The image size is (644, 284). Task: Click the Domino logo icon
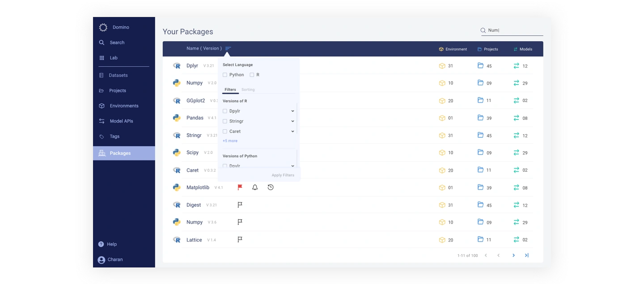pyautogui.click(x=103, y=27)
